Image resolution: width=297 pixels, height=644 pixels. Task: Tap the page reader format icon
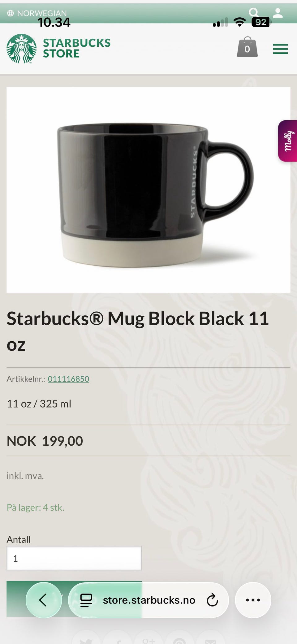tap(86, 600)
